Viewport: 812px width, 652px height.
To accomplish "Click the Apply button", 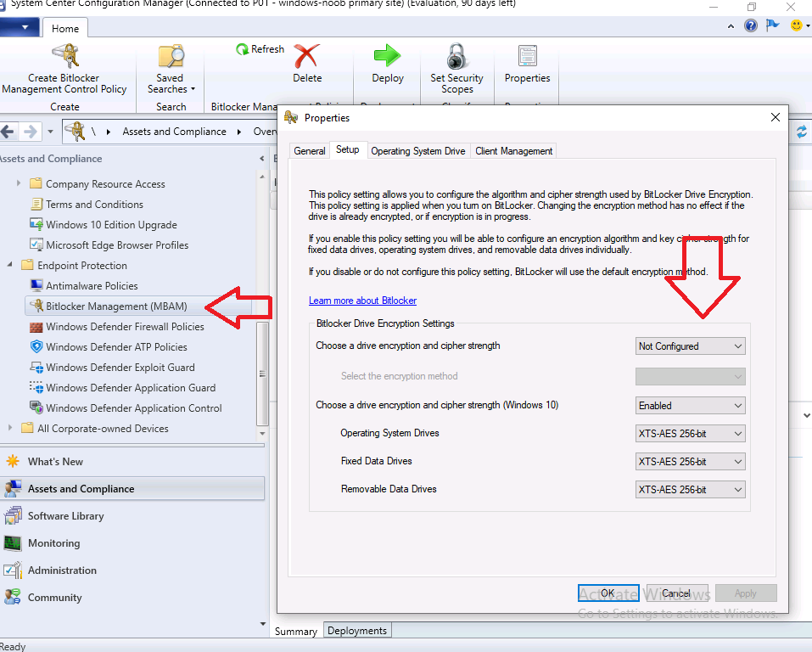I will [x=746, y=593].
